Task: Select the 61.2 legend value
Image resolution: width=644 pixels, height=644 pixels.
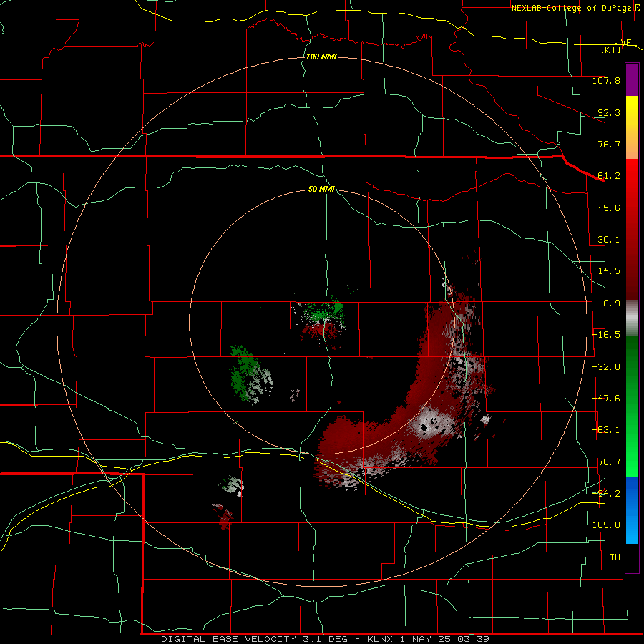Action: [609, 176]
